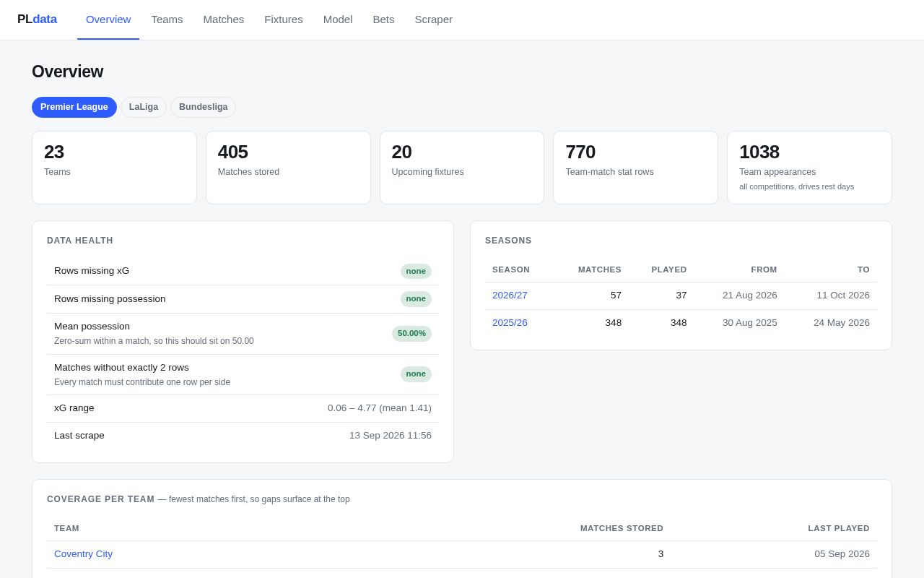Click the 37 played cell for 2026/27

681,296
